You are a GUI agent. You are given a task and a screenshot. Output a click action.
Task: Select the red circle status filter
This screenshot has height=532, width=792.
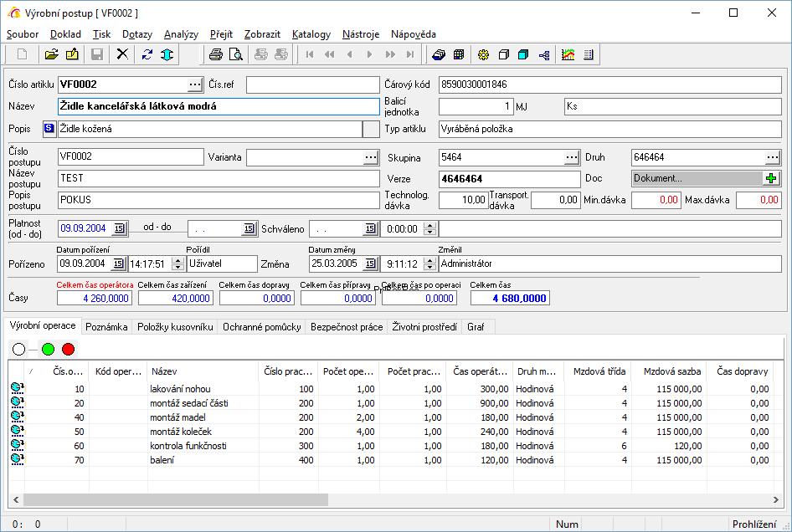pos(68,349)
